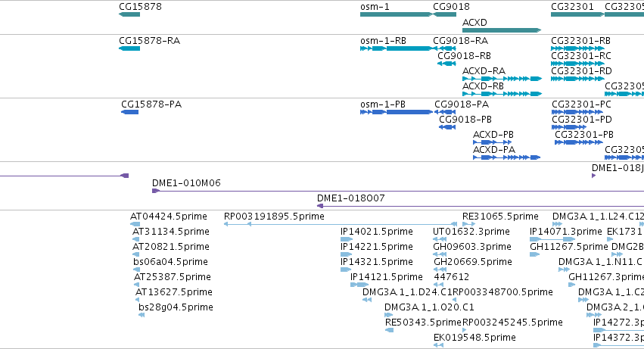Click the ACXD gene bar

pos(502,30)
